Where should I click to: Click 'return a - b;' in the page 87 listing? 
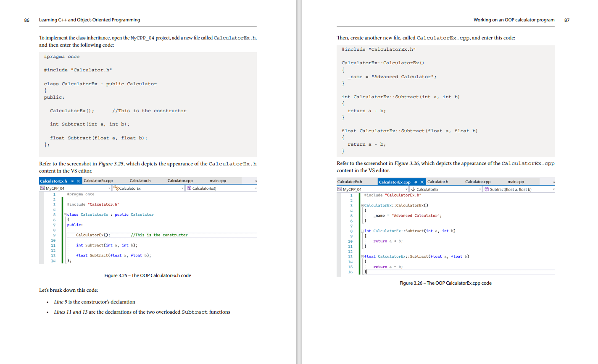(367, 144)
